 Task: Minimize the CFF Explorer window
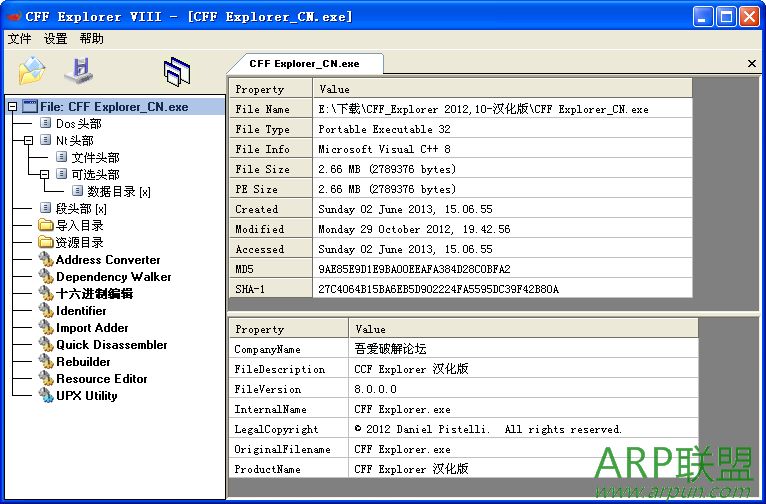(x=703, y=17)
